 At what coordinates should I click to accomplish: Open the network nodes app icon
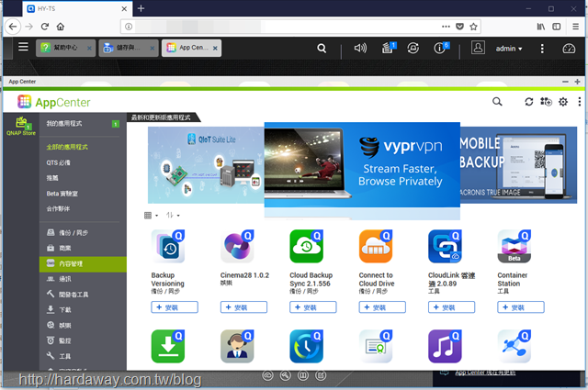(x=514, y=347)
